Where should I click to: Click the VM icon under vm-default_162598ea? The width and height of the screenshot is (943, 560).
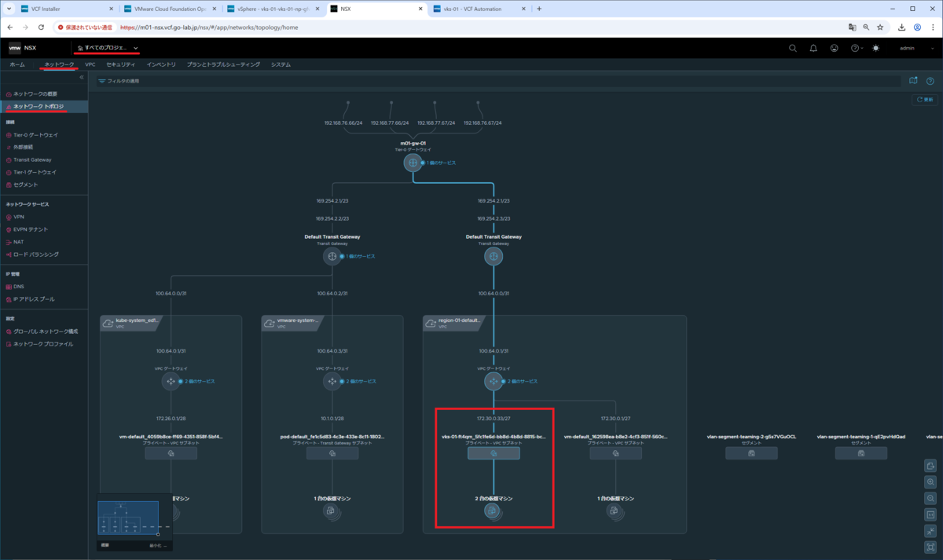tap(615, 511)
